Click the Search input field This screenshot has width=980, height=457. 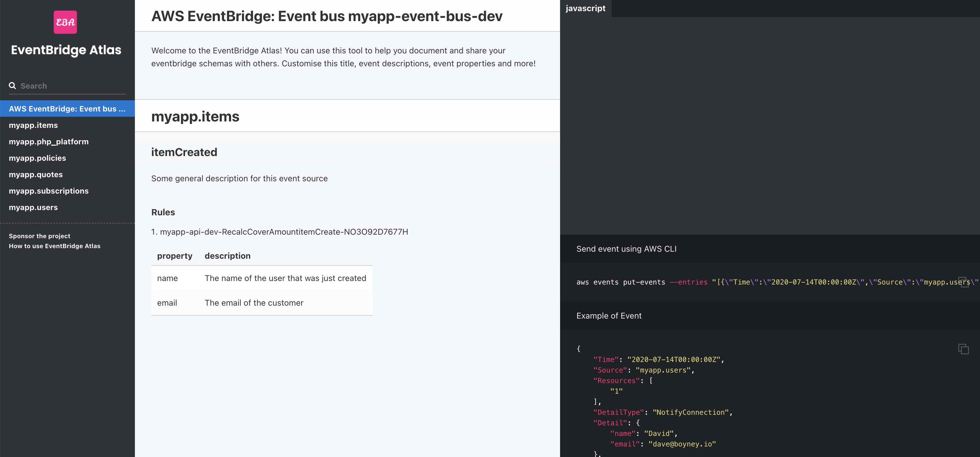click(x=72, y=86)
